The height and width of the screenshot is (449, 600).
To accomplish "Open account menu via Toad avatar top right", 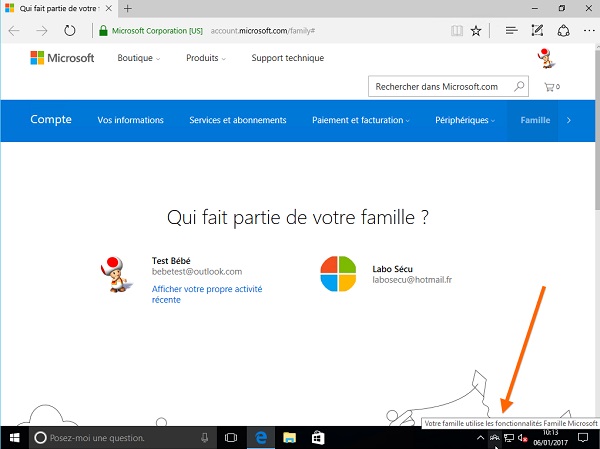I will (x=546, y=59).
